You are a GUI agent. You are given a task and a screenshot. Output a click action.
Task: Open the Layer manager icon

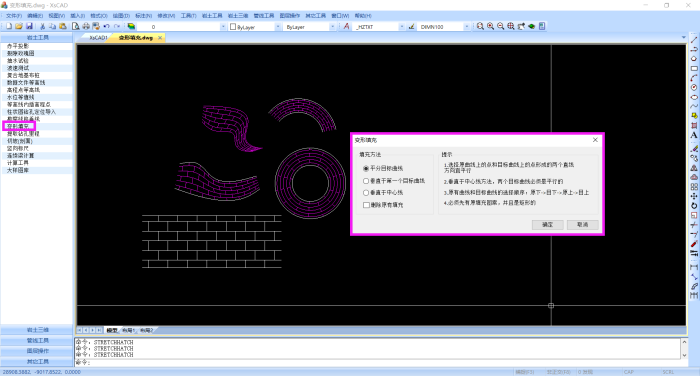[131, 27]
